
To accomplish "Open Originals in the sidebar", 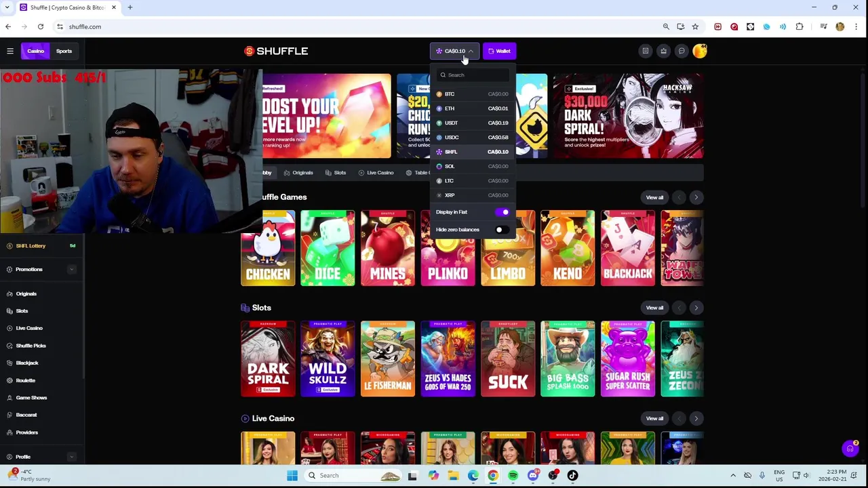I will (26, 293).
